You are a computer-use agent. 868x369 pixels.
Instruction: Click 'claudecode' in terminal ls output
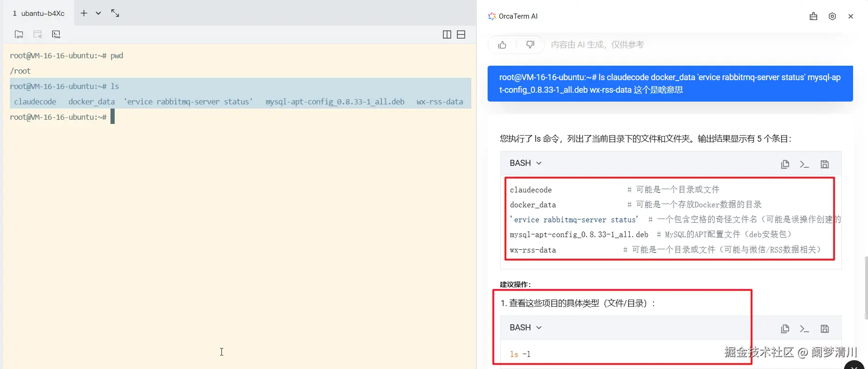tap(35, 102)
